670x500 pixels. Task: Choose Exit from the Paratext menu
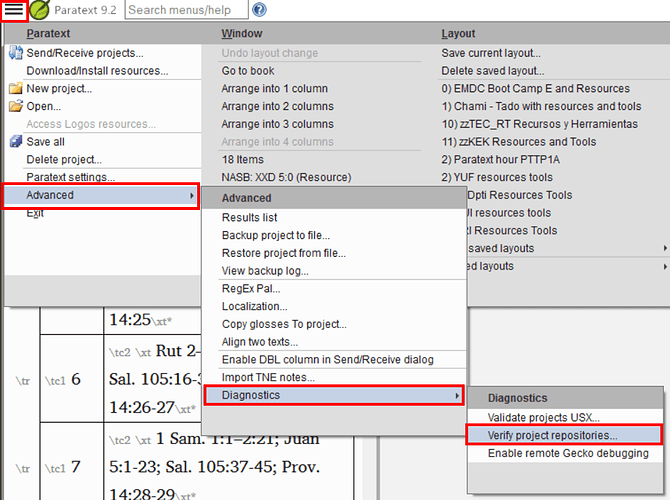tap(35, 213)
